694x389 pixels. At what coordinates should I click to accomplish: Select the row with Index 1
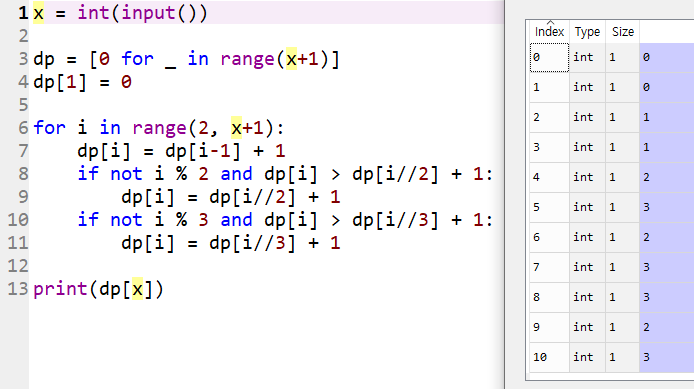click(x=612, y=87)
